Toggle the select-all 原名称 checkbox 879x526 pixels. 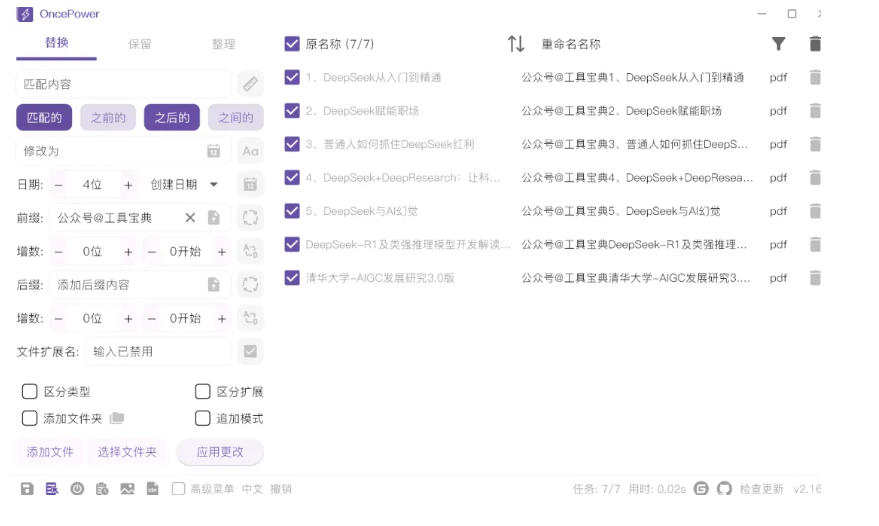292,44
